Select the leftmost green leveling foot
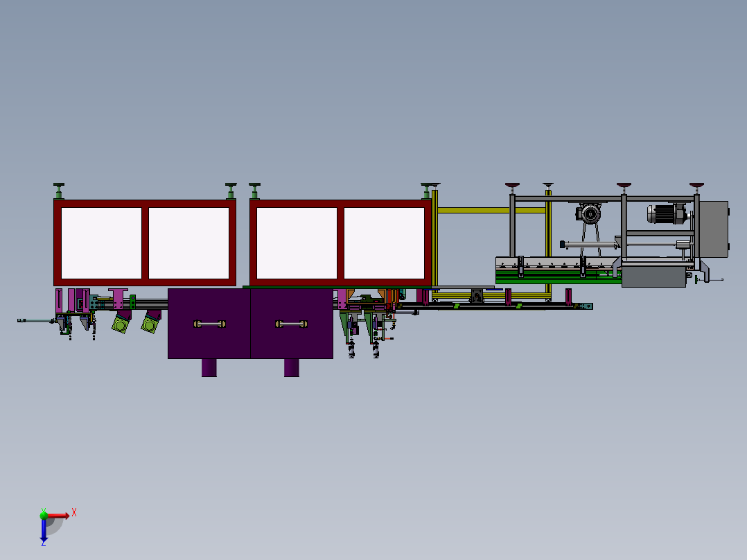Image resolution: width=747 pixels, height=560 pixels. pyautogui.click(x=59, y=191)
